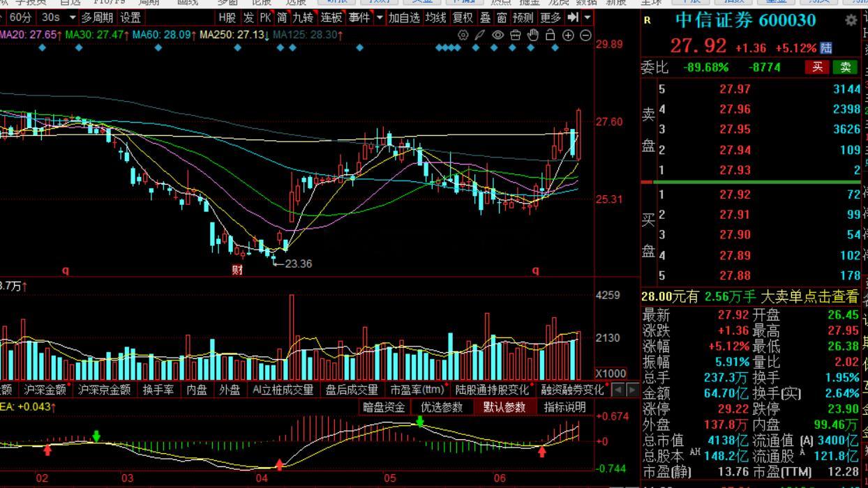
Task: Open 指标说明 indicator description
Action: tap(564, 407)
